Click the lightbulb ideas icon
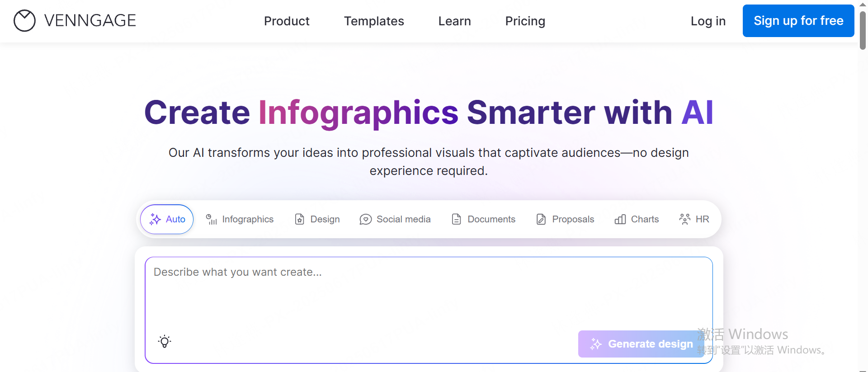Viewport: 868px width, 372px height. point(165,341)
